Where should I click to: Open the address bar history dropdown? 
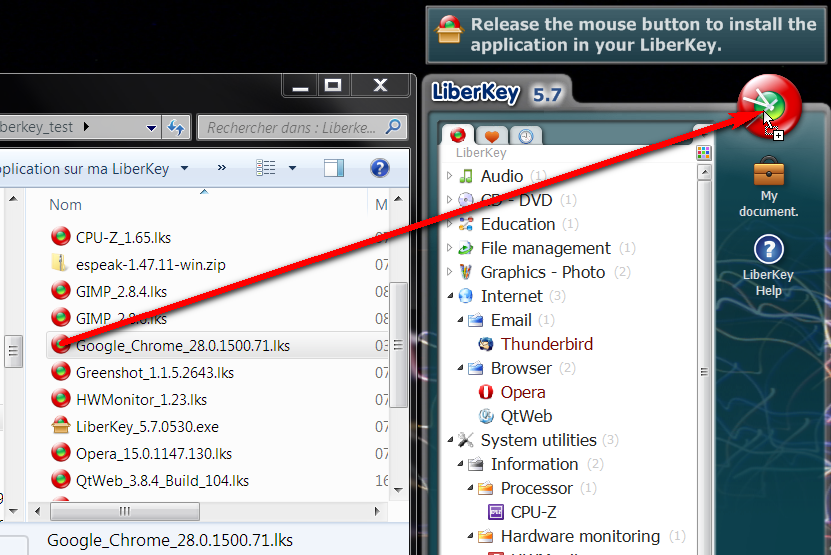[x=151, y=127]
